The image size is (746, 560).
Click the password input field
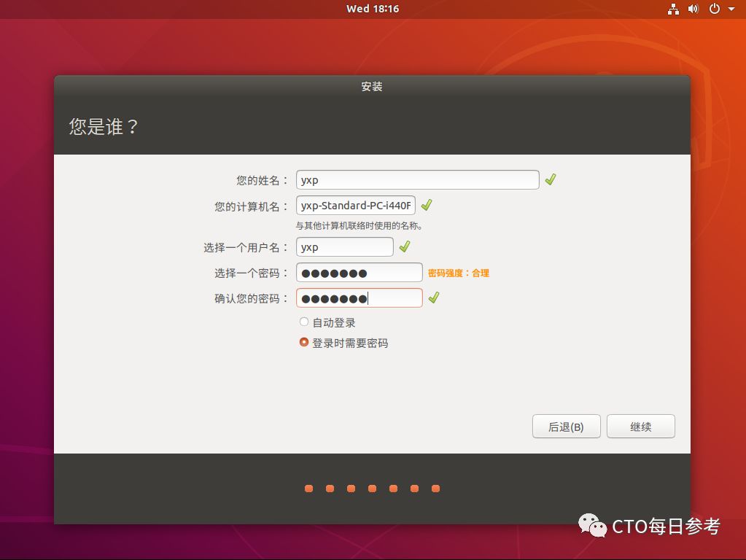359,272
